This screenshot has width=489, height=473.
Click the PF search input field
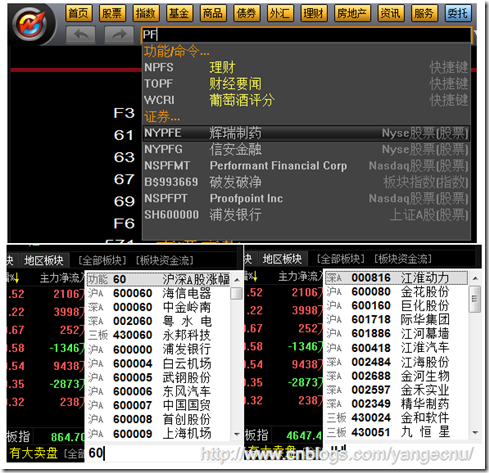coord(306,35)
